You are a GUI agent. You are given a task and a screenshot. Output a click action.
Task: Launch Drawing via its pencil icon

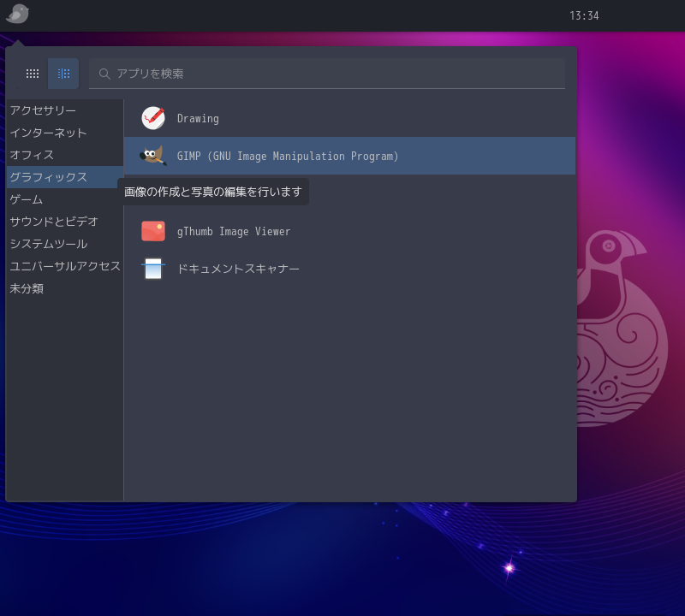tap(153, 118)
